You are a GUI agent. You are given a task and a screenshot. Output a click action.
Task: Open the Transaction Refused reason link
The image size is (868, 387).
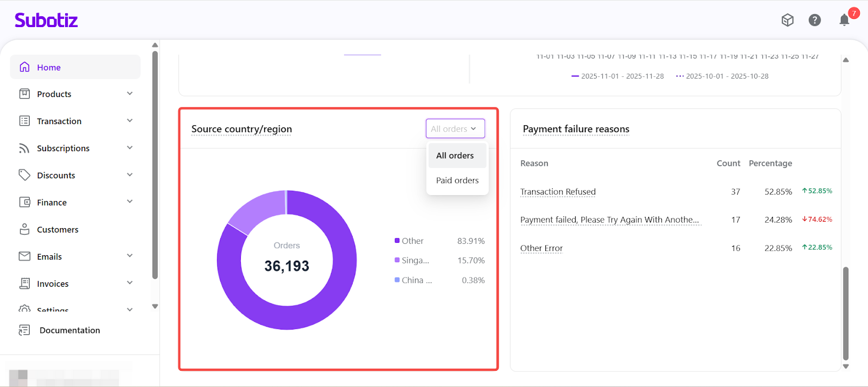pyautogui.click(x=558, y=192)
